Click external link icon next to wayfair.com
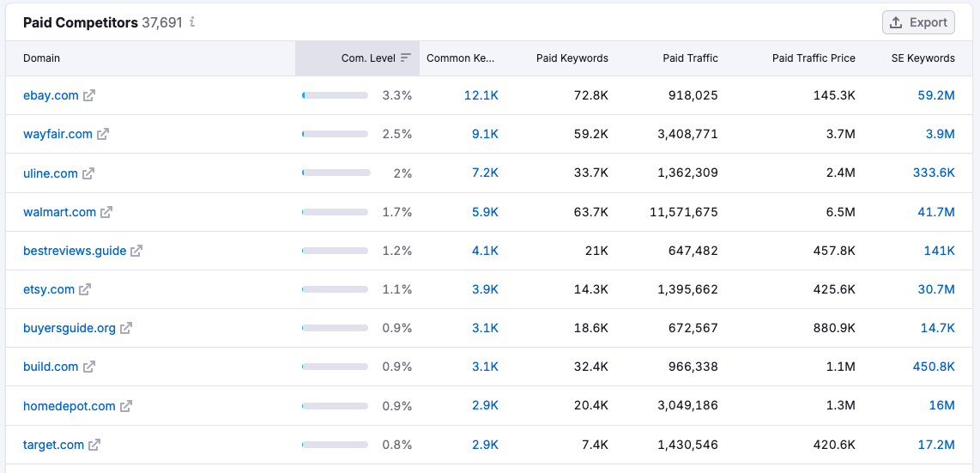This screenshot has width=980, height=473. click(x=103, y=134)
